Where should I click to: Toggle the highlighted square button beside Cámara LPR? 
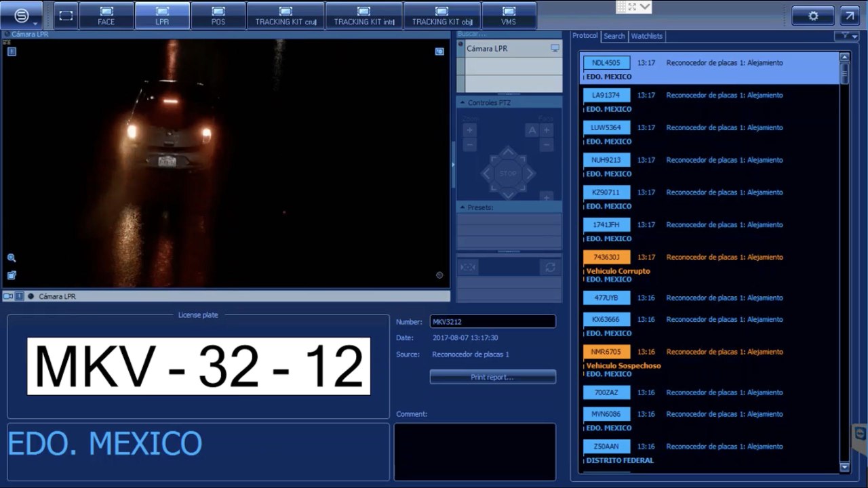(x=20, y=296)
